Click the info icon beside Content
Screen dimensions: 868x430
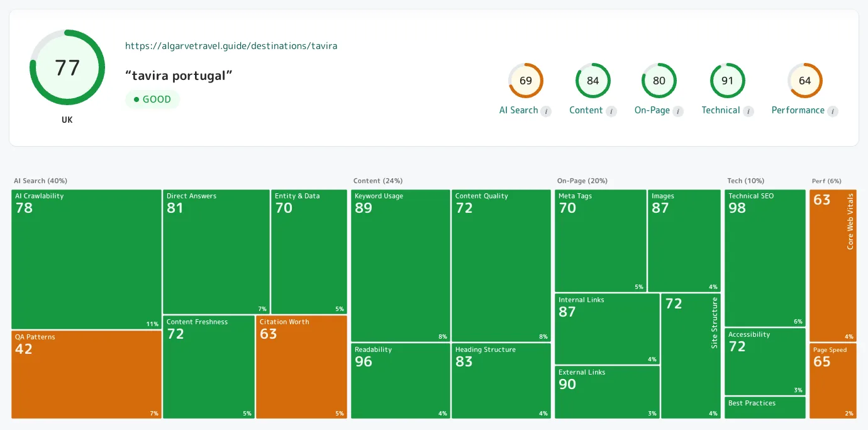coord(611,111)
